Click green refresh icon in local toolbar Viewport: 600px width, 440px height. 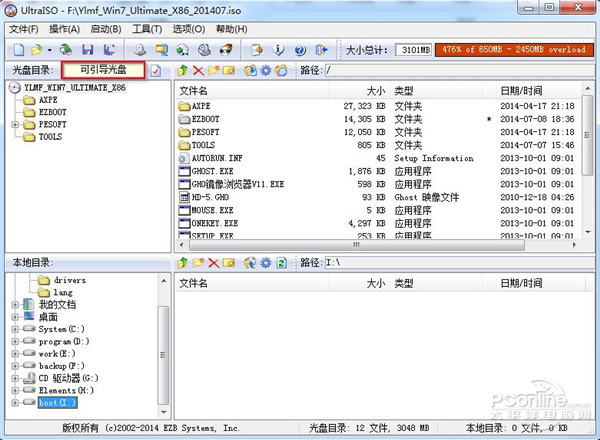pos(281,262)
